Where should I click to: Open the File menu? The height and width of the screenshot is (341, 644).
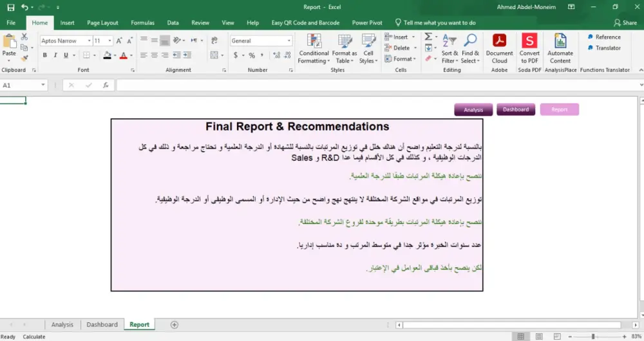click(11, 23)
